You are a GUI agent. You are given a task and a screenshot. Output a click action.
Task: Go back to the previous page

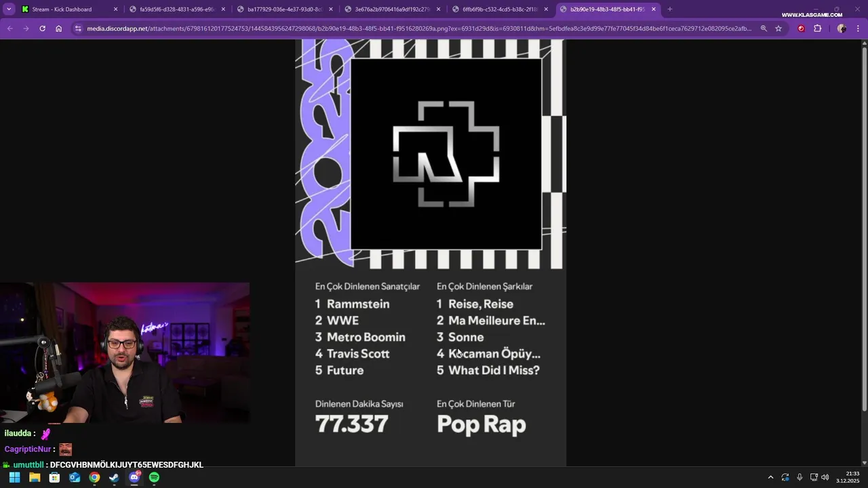(9, 28)
